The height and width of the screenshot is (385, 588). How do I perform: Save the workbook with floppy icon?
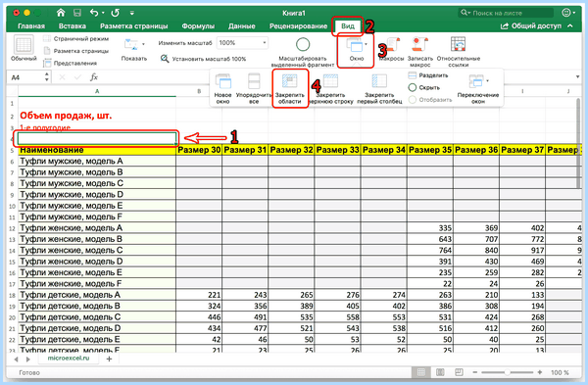(x=77, y=13)
